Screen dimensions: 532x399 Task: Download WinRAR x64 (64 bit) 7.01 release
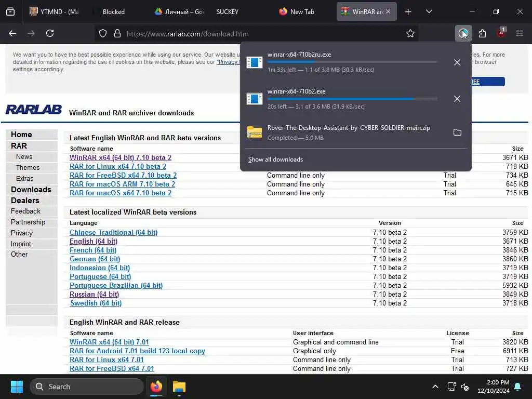point(109,342)
